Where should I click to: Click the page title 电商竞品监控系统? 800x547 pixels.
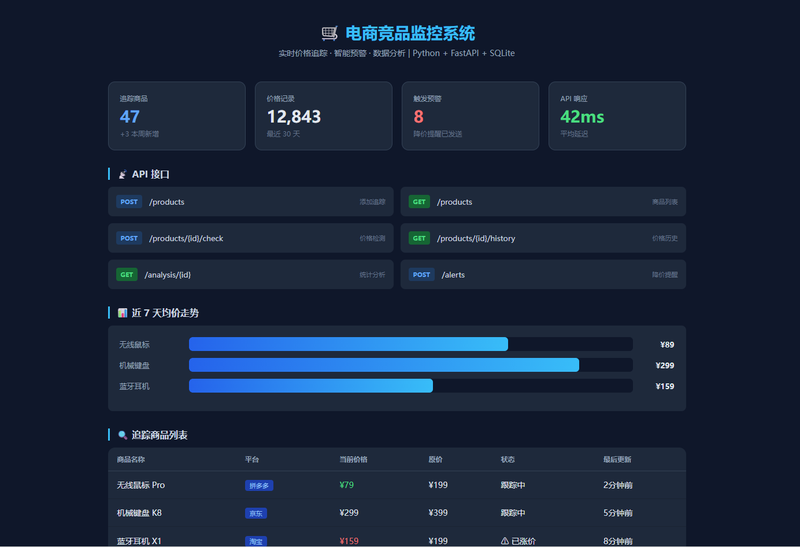tap(410, 34)
